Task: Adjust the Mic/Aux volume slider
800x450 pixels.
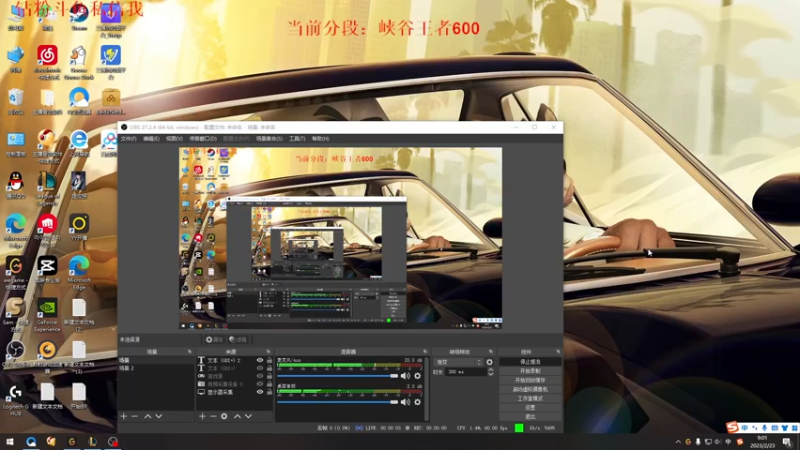Action: pyautogui.click(x=337, y=376)
